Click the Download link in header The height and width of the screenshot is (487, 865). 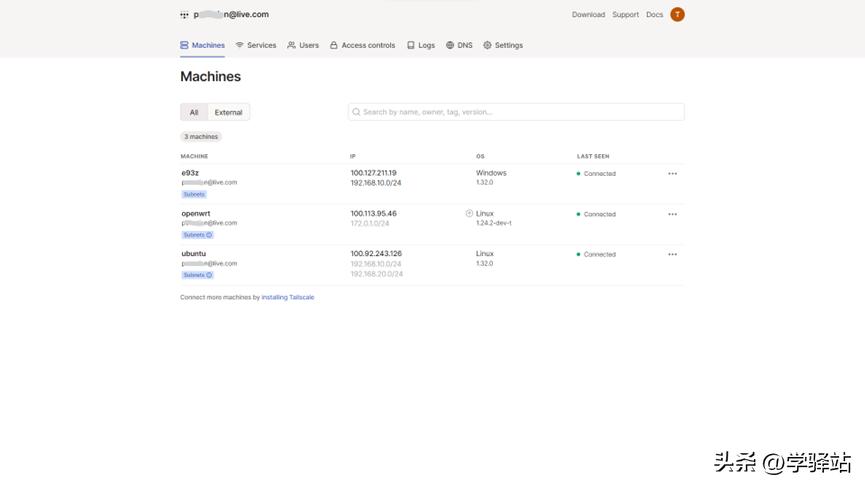point(588,15)
